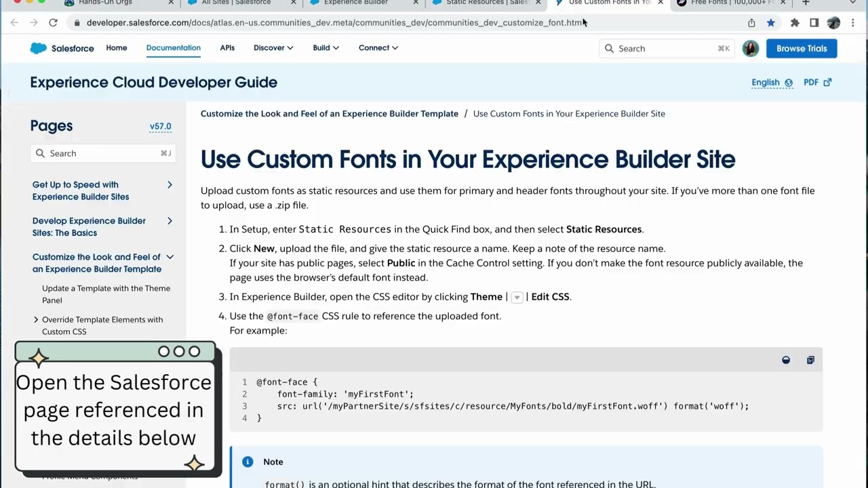Open the v57.0 version selector
This screenshot has width=868, height=488.
(160, 127)
